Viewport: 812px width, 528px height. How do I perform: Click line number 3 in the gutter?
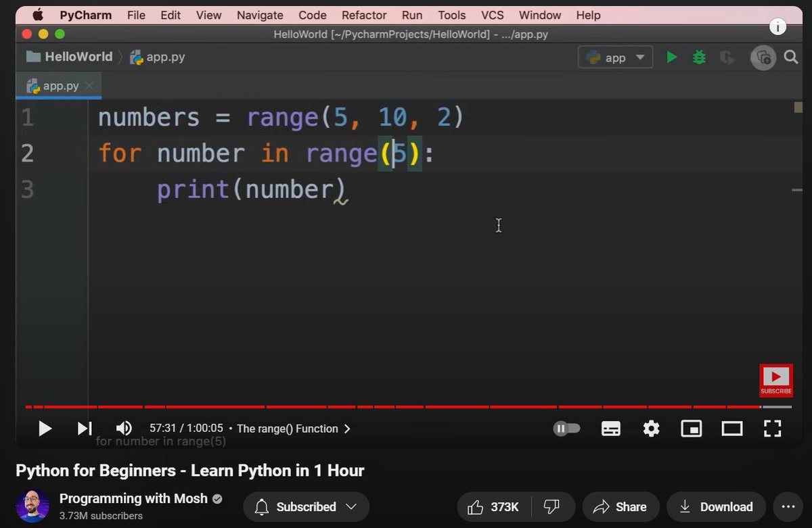point(27,189)
